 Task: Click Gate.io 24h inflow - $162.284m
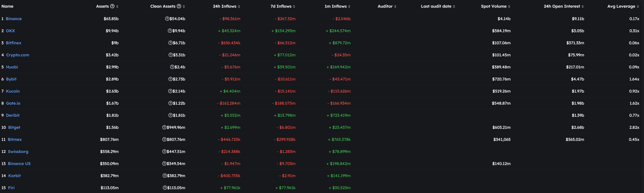pyautogui.click(x=229, y=103)
